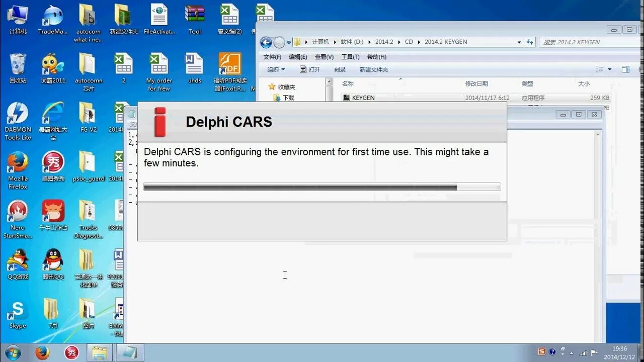Viewport: 644px width, 362px height.
Task: Open the FileActivation desktop file
Action: [159, 20]
